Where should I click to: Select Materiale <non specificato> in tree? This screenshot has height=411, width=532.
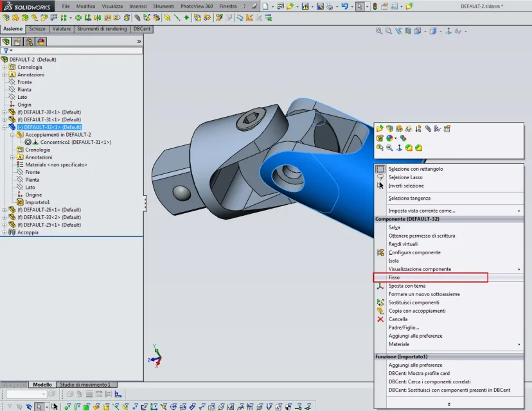56,165
